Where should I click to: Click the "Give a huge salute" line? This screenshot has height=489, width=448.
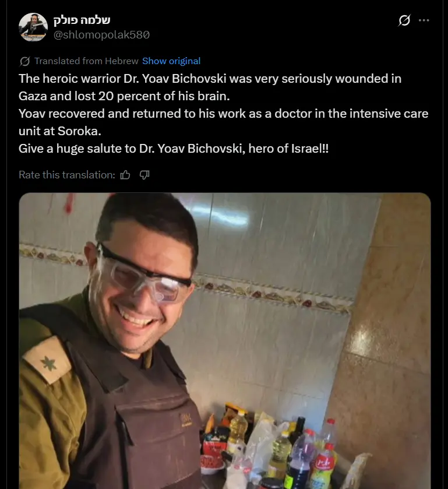click(174, 148)
